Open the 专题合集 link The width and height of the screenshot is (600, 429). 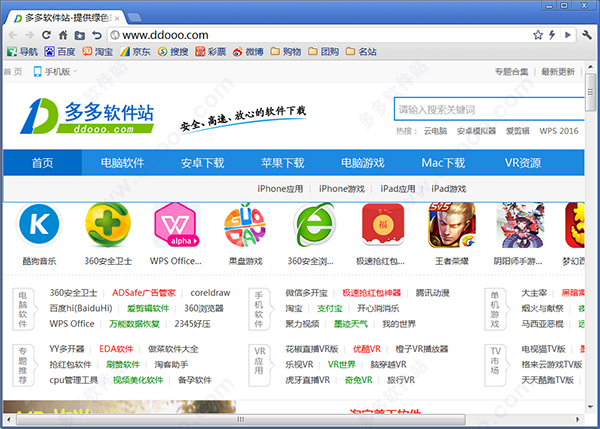(511, 72)
